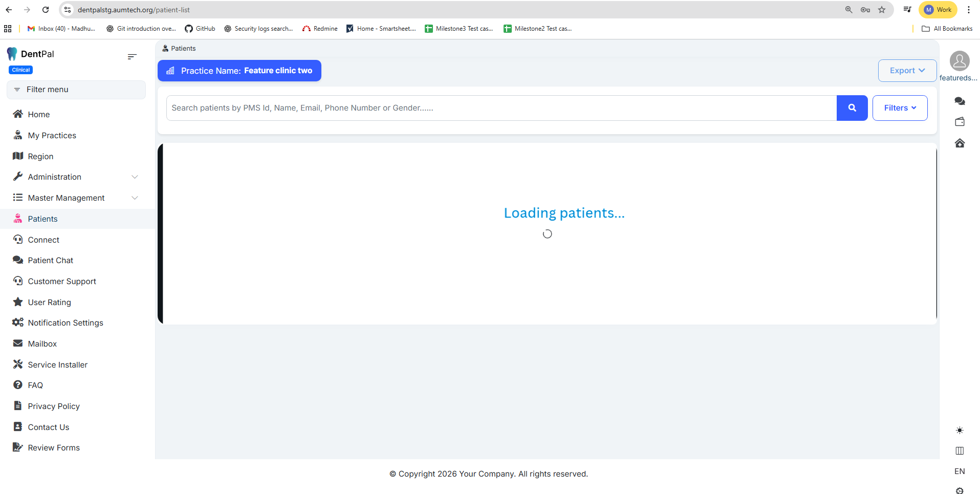Go to My Practices in sidebar
The height and width of the screenshot is (494, 980).
pos(52,136)
